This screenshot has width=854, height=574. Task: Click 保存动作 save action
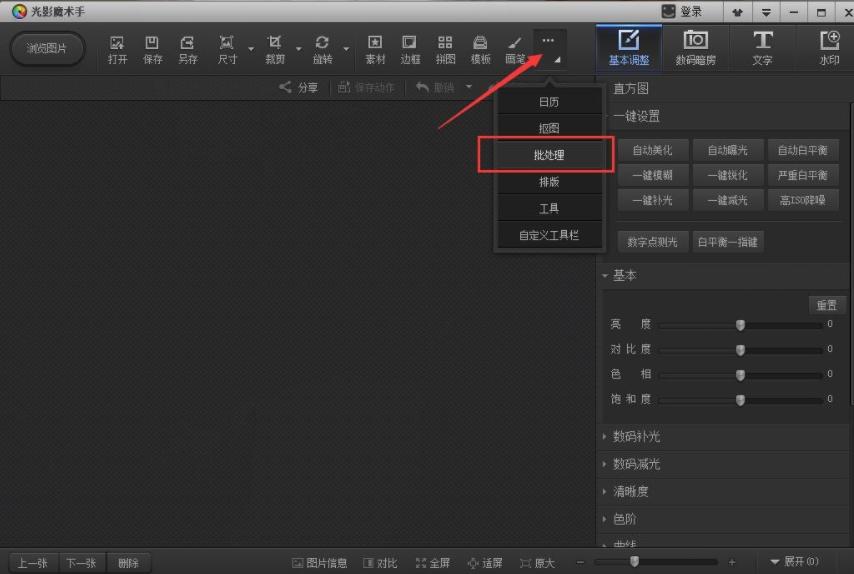tap(366, 87)
